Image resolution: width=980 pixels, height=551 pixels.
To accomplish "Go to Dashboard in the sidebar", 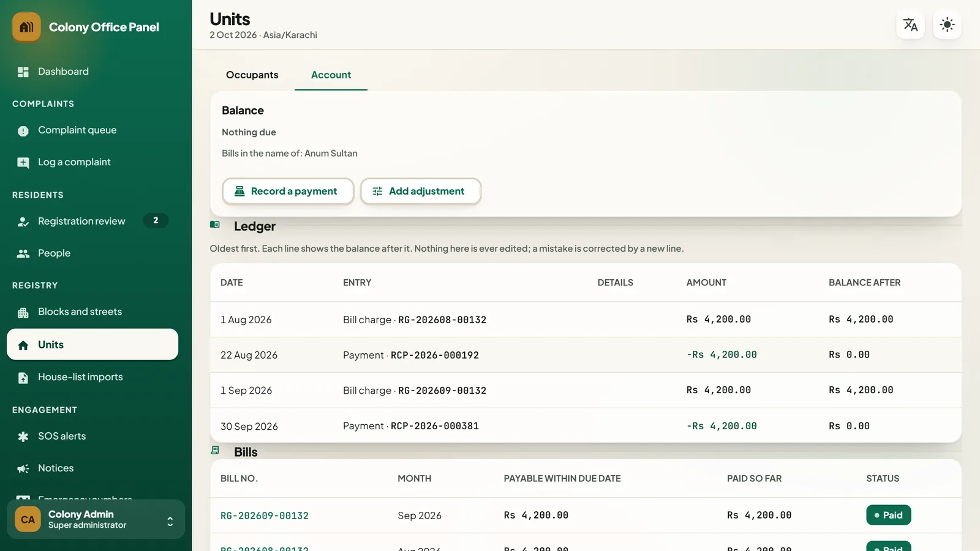I will [92, 72].
